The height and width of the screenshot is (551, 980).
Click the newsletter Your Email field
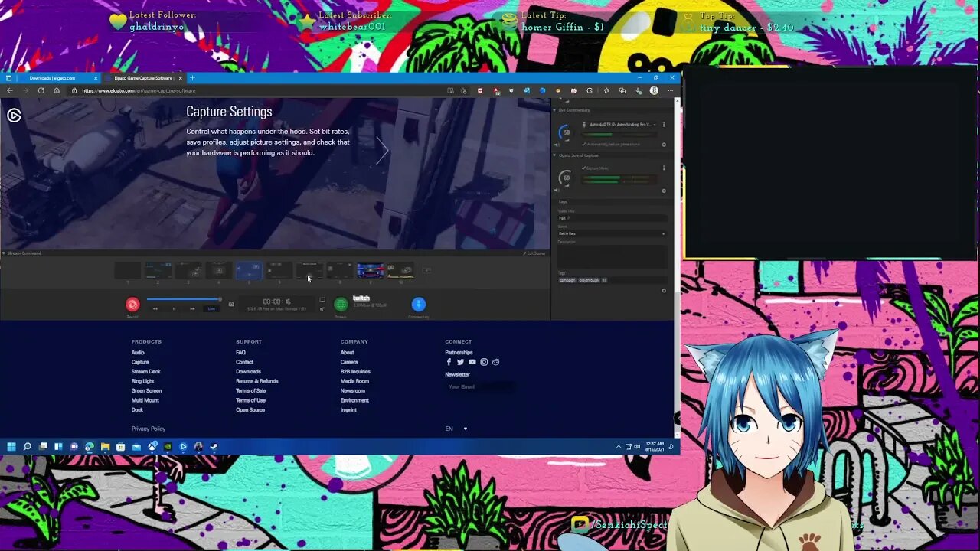(x=480, y=386)
